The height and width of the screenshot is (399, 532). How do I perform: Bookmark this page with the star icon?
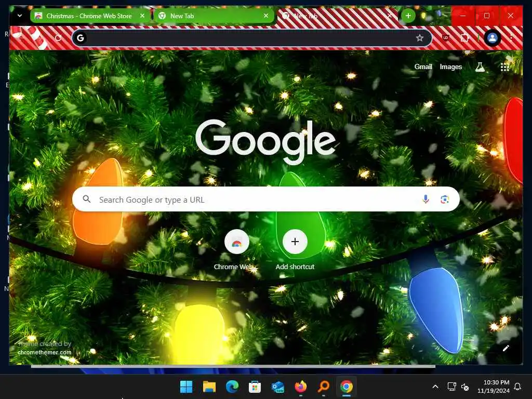click(420, 37)
